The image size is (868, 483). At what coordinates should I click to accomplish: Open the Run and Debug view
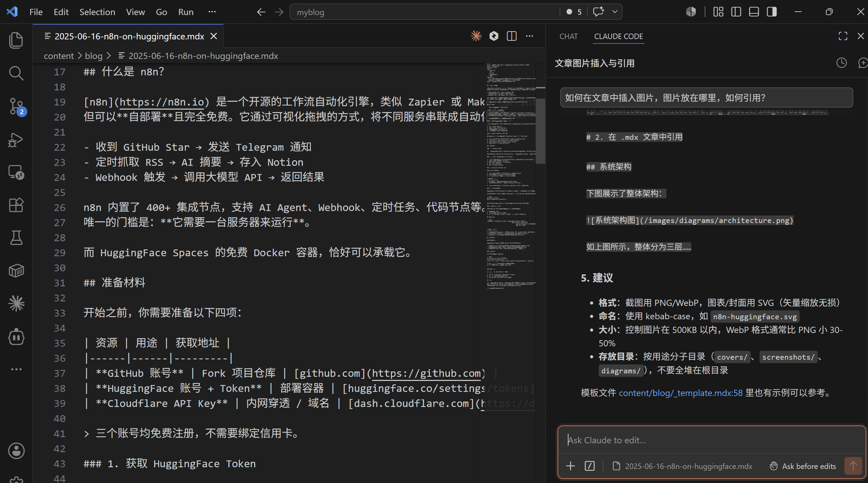coord(16,139)
